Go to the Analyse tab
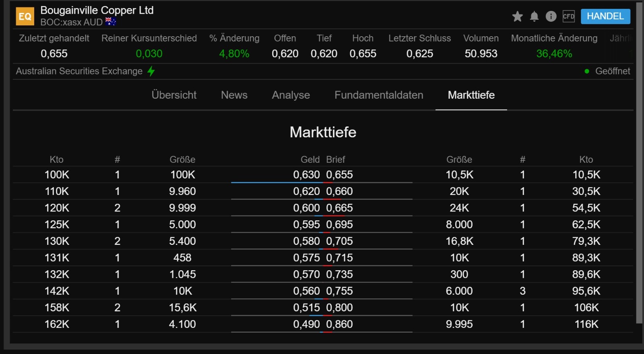This screenshot has width=644, height=354. click(291, 95)
